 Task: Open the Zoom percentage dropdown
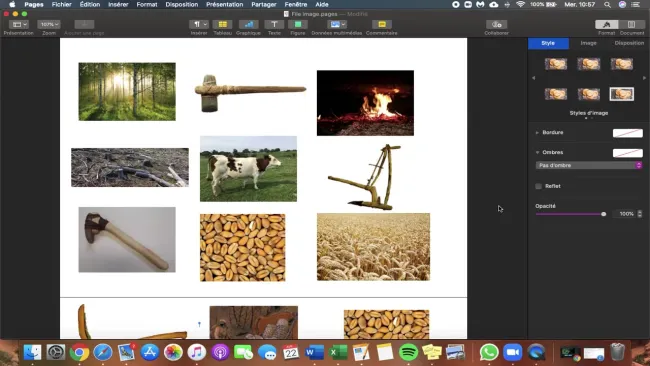pyautogui.click(x=49, y=24)
